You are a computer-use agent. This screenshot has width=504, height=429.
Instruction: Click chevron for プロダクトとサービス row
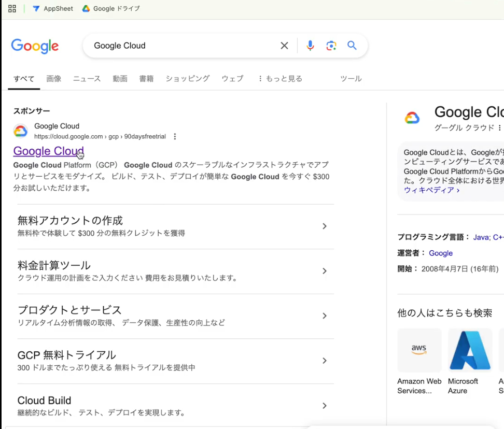tap(325, 316)
